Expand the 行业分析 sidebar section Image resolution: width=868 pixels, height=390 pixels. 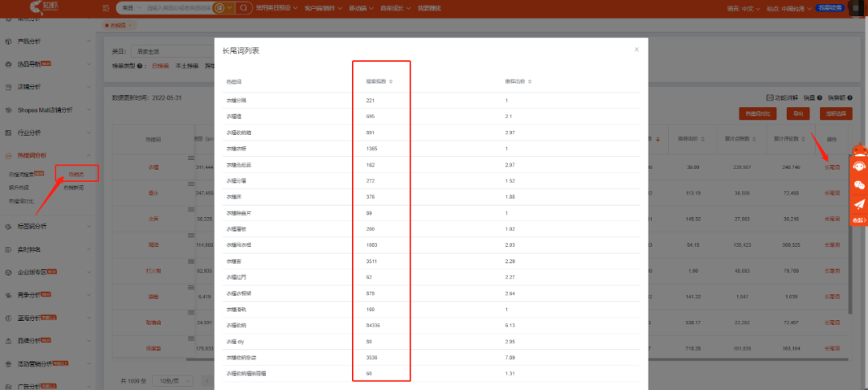(88, 133)
